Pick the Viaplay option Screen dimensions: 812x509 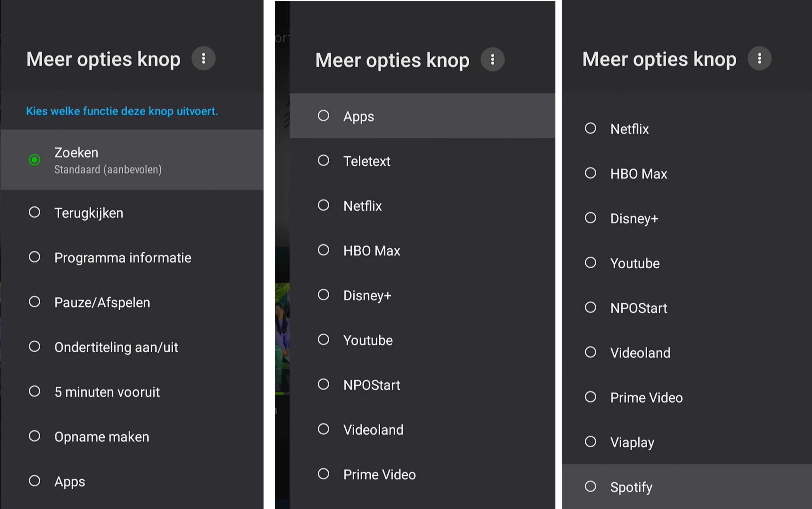(590, 442)
